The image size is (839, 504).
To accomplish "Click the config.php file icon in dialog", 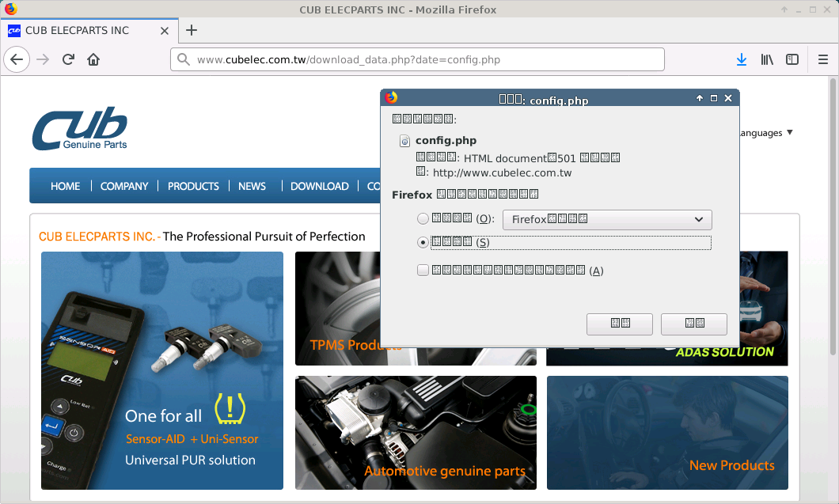I will (x=405, y=141).
